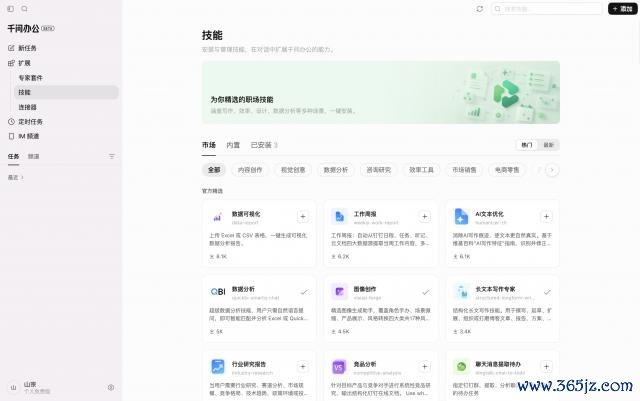Viewport: 640px width, 401px height.
Task: Select 技能 in the sidebar
Action: coord(66,92)
